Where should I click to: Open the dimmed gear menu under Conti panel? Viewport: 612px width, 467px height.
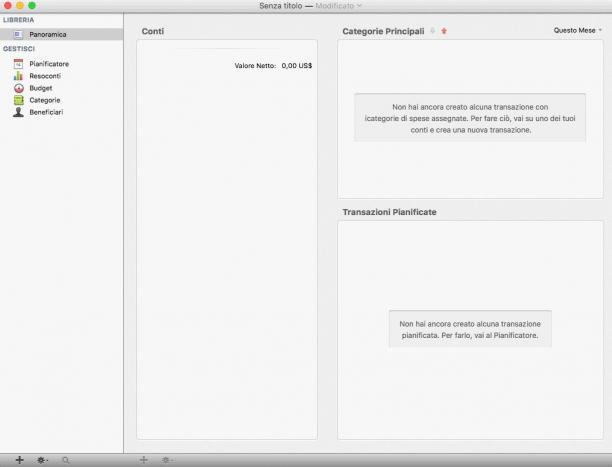(167, 460)
